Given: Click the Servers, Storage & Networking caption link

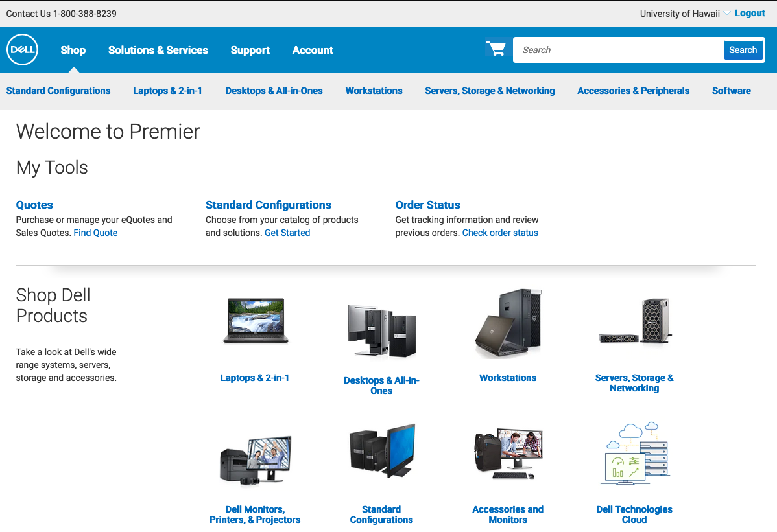Looking at the screenshot, I should 634,383.
